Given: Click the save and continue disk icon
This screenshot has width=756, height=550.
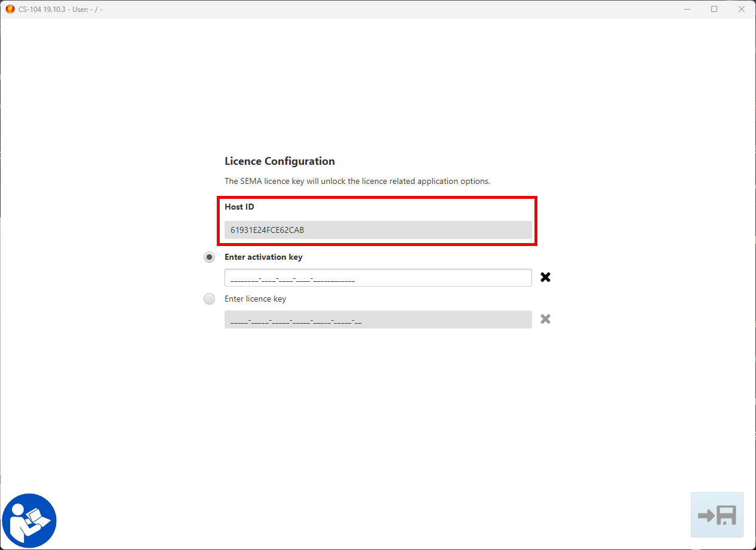Looking at the screenshot, I should (x=717, y=515).
